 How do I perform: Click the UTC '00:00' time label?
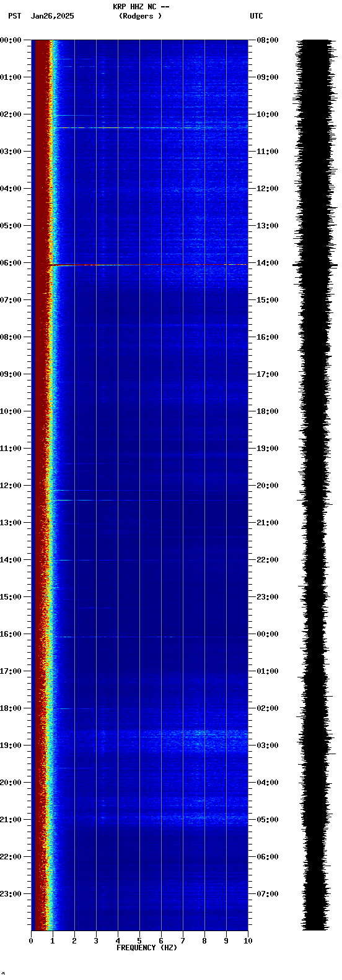click(x=268, y=634)
